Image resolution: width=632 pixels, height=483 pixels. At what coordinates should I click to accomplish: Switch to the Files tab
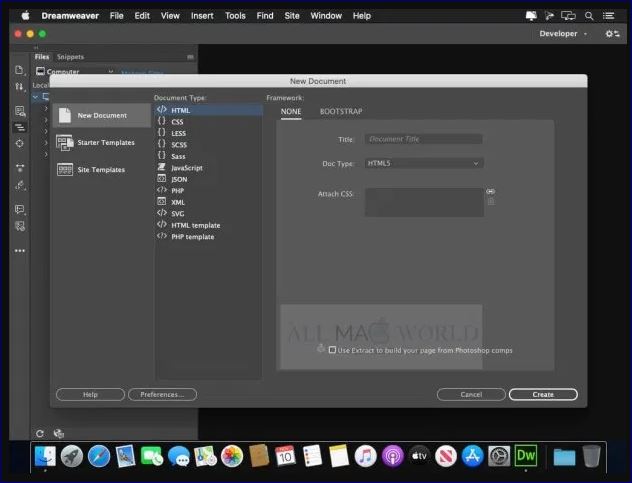tap(42, 57)
